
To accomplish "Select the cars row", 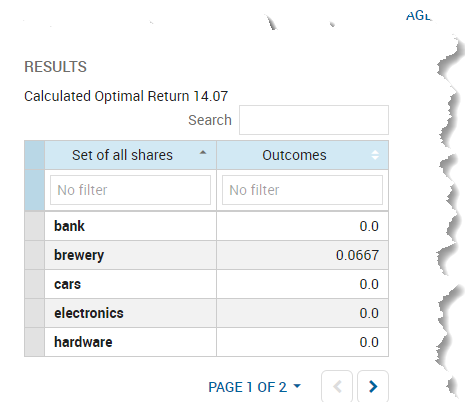I will (206, 284).
